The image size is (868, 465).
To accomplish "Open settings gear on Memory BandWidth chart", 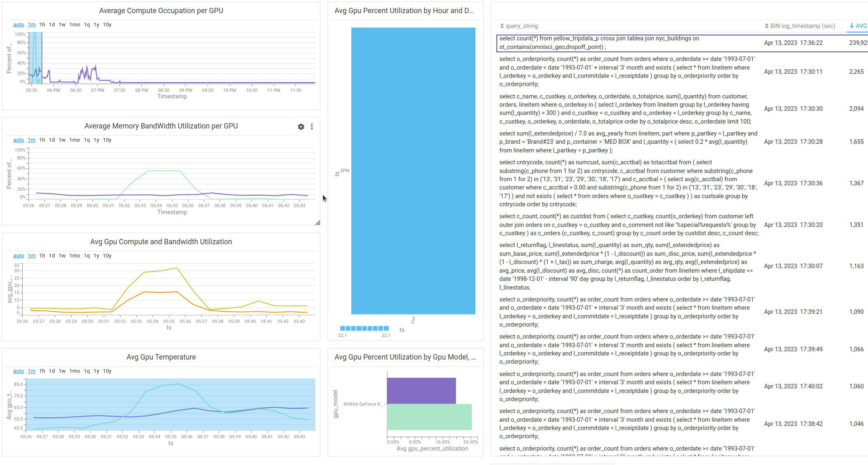I will [301, 127].
